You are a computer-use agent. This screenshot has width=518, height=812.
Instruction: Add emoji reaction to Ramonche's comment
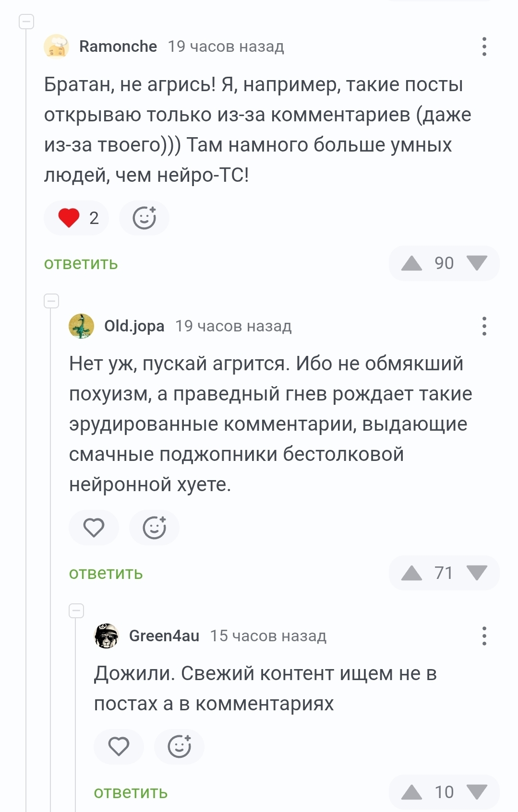[144, 218]
